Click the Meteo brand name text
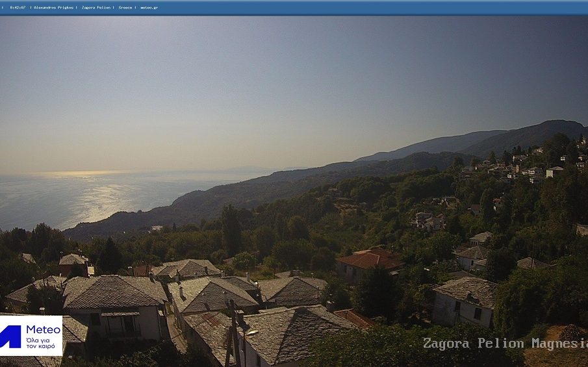 43,329
